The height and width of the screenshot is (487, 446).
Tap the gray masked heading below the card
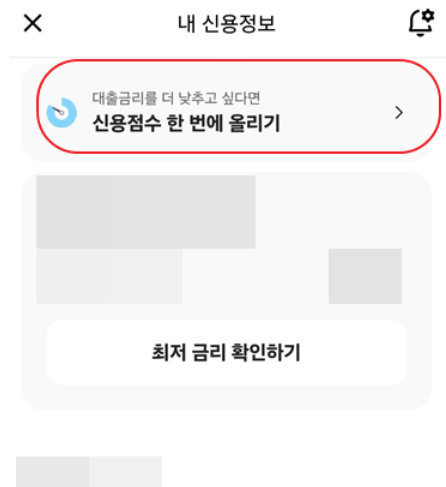89,471
